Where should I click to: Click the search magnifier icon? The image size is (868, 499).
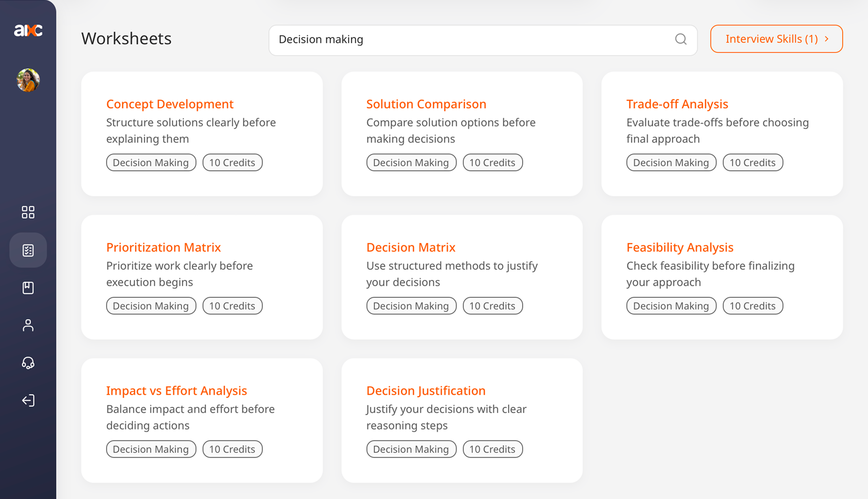pyautogui.click(x=681, y=39)
